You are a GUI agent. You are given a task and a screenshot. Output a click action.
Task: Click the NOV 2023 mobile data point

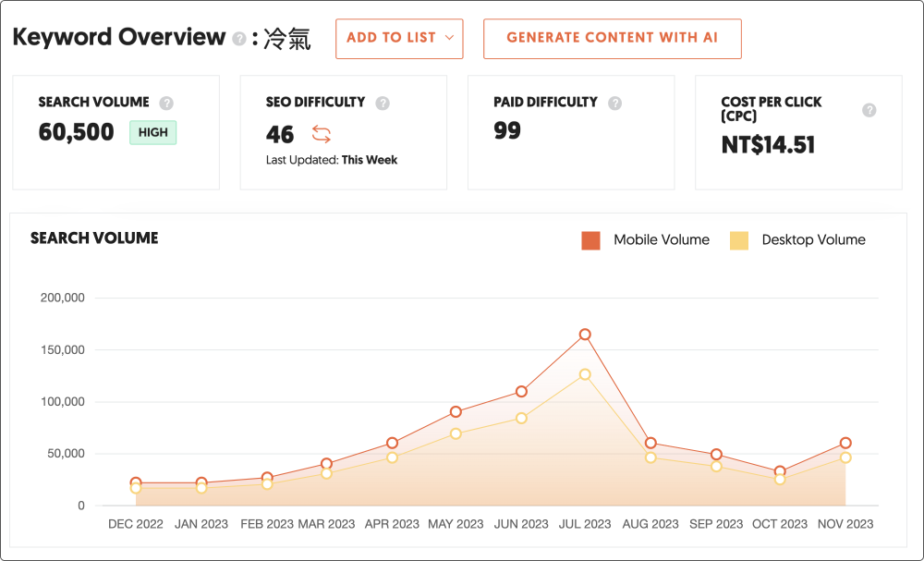tap(845, 444)
